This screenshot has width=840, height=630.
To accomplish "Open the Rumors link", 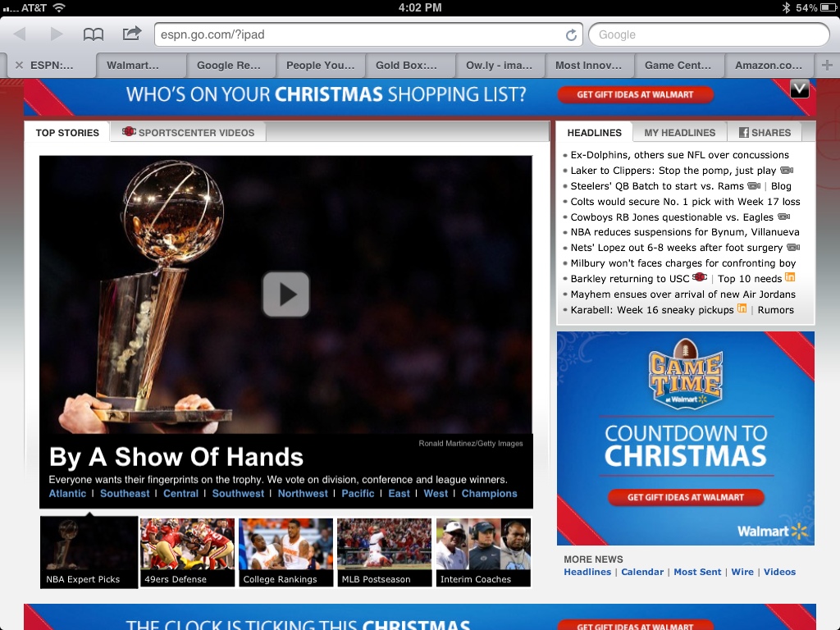I will [x=776, y=309].
